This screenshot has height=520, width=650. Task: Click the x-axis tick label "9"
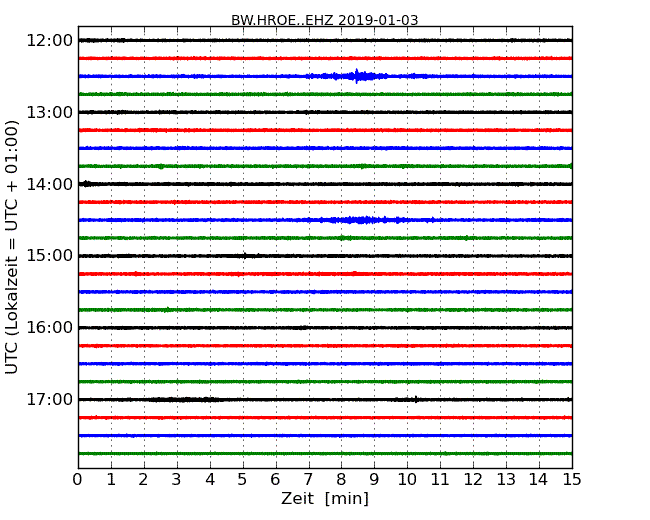(374, 480)
